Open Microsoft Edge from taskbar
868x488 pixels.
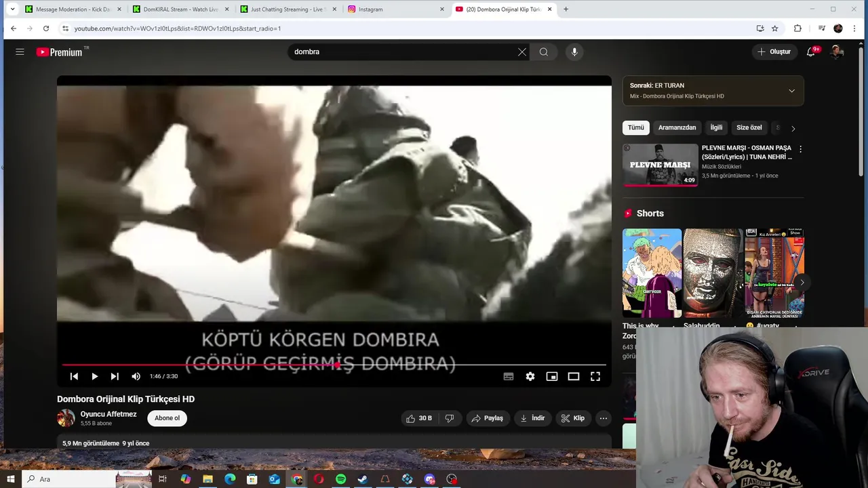[x=230, y=479]
